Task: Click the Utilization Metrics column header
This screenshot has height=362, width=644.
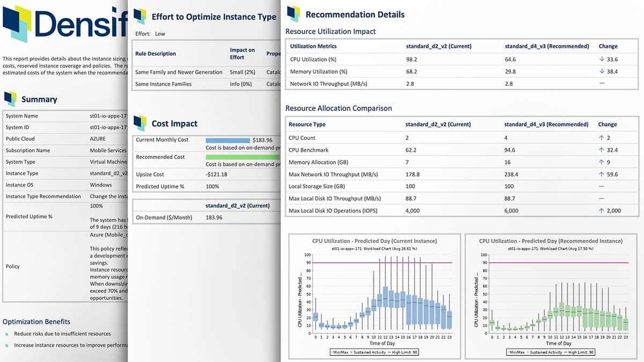Action: 313,46
